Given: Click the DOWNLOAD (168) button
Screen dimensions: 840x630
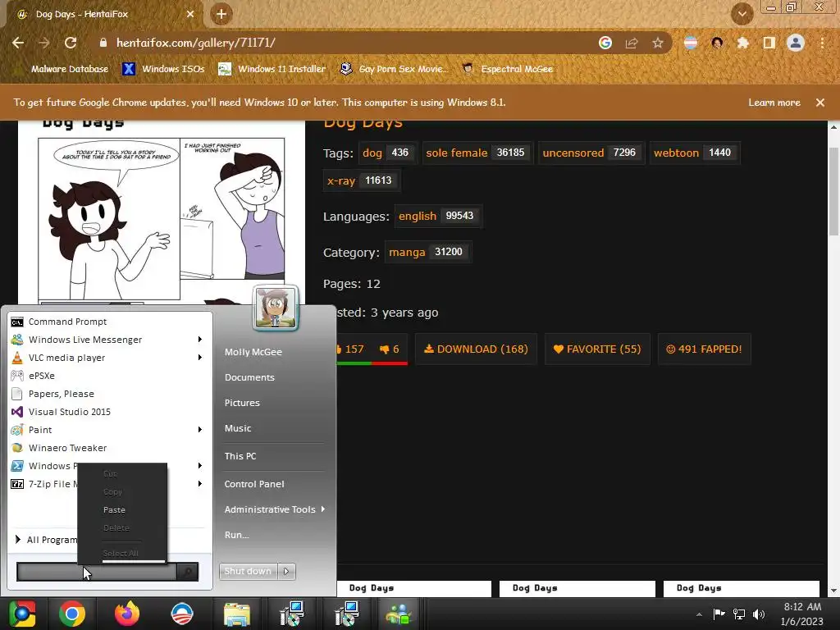Looking at the screenshot, I should pyautogui.click(x=476, y=349).
